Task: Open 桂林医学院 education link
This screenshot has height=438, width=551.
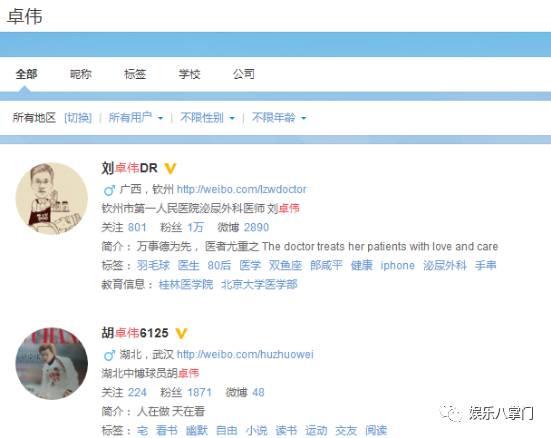Action: click(x=186, y=284)
